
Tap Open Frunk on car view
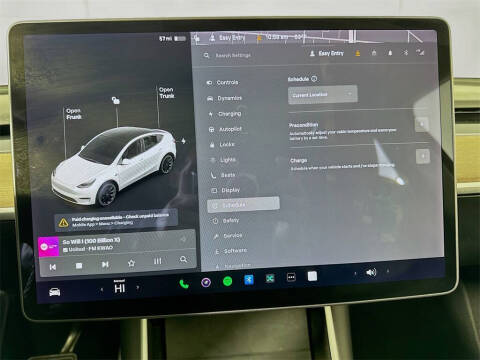(74, 114)
